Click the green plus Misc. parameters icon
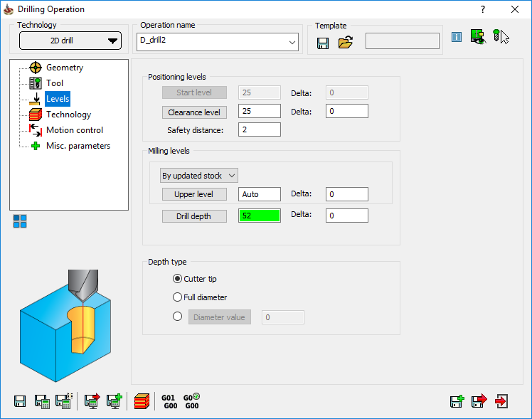Image resolution: width=532 pixels, height=419 pixels. (36, 146)
